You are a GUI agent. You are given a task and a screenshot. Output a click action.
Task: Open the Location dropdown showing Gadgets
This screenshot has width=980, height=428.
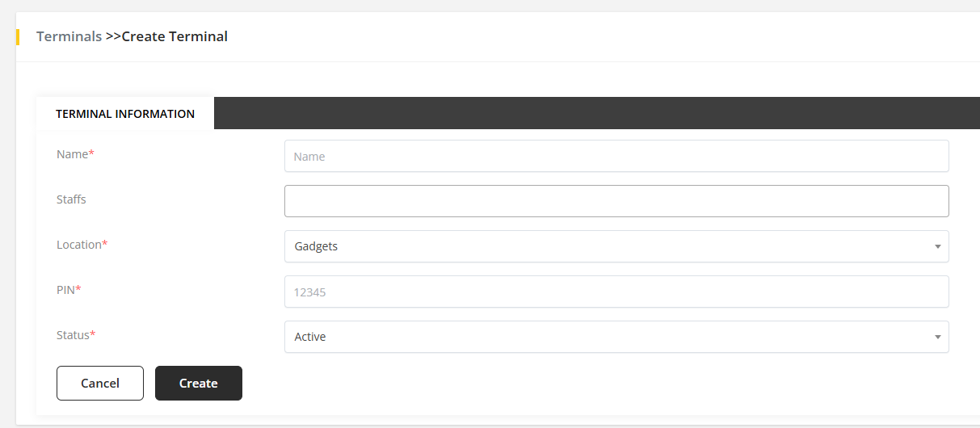click(606, 246)
